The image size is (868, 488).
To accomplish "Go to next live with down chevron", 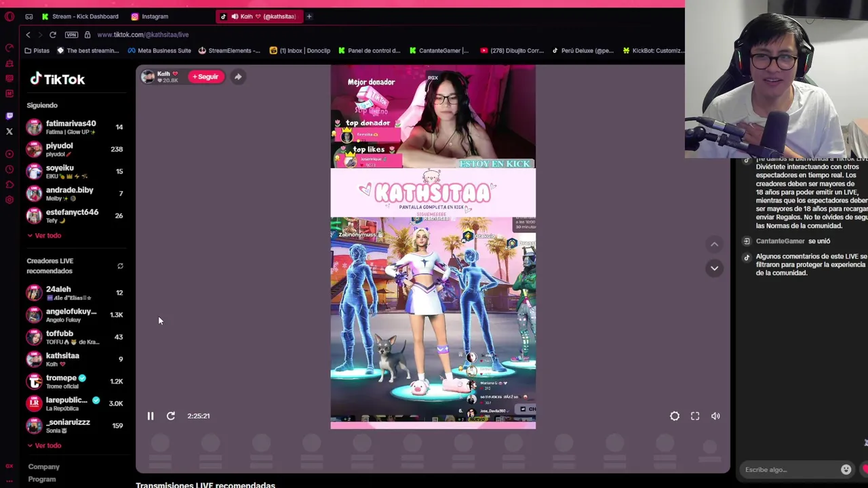I will pyautogui.click(x=714, y=268).
